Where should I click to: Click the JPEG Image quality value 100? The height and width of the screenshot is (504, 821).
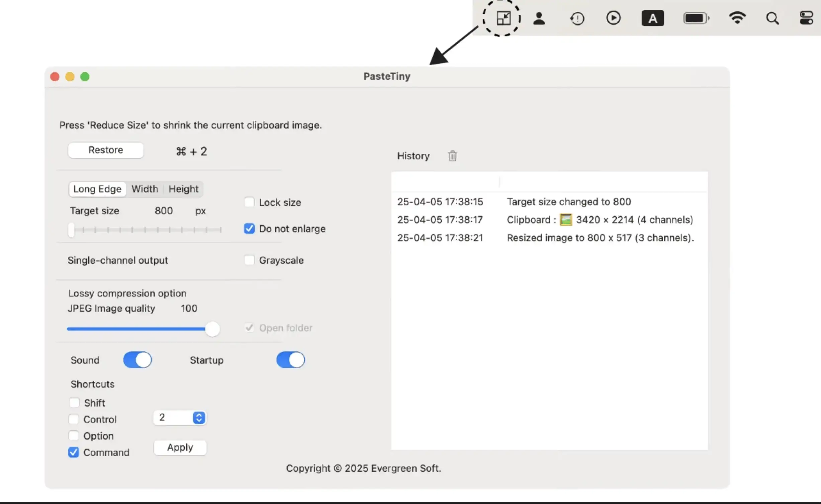coord(189,308)
